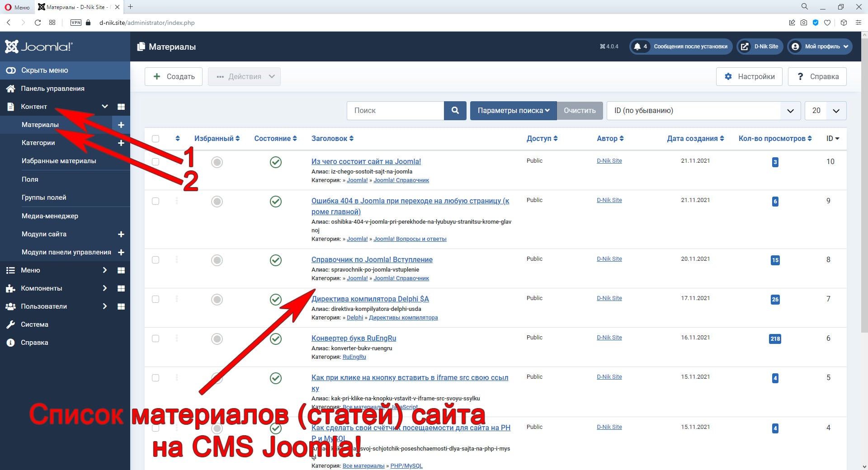The width and height of the screenshot is (868, 470).
Task: Select checkbox for Директива компилятора Delphi row
Action: tap(156, 299)
